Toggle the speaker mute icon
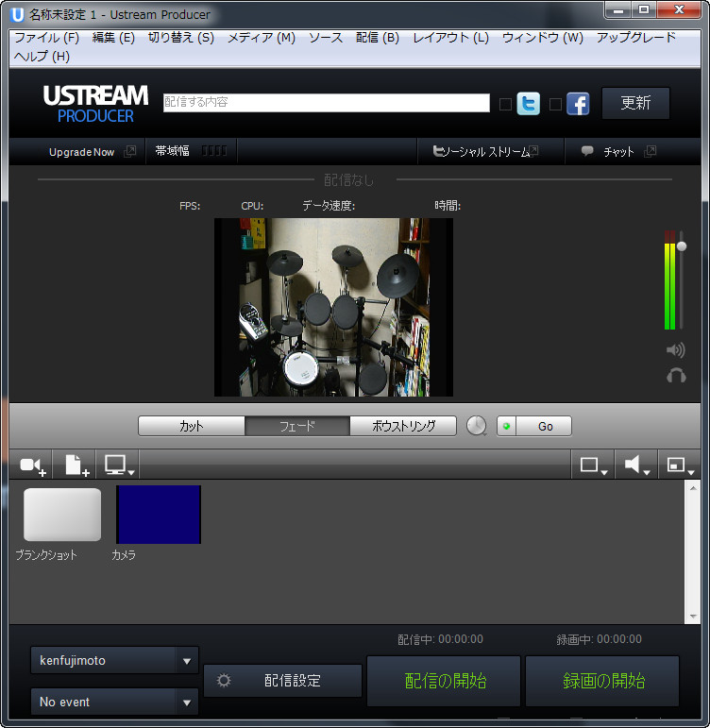Viewport: 710px width, 728px height. pos(675,350)
